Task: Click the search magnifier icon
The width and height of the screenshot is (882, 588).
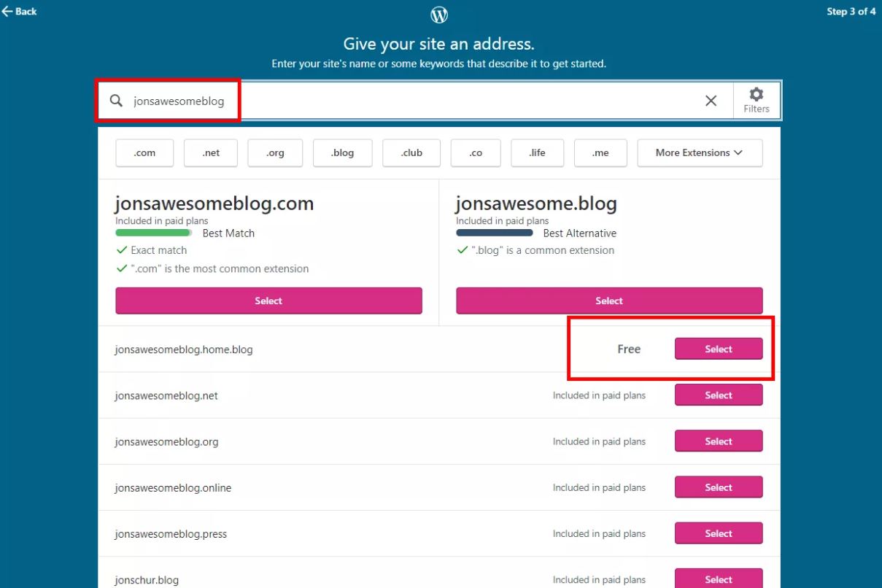Action: [116, 101]
